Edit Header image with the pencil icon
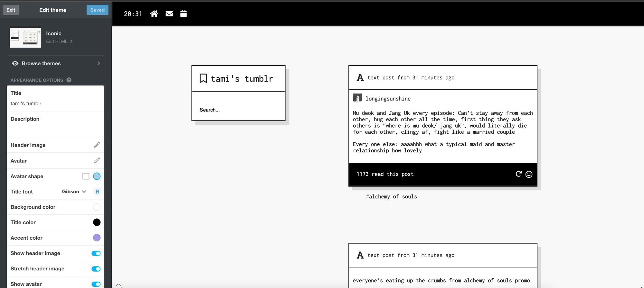This screenshot has height=288, width=644. click(x=97, y=145)
